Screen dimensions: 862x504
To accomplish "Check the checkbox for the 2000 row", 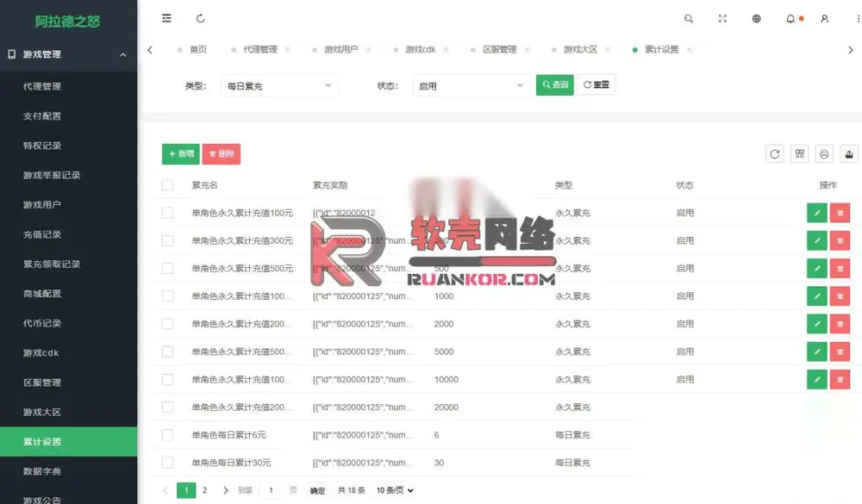I will point(168,324).
